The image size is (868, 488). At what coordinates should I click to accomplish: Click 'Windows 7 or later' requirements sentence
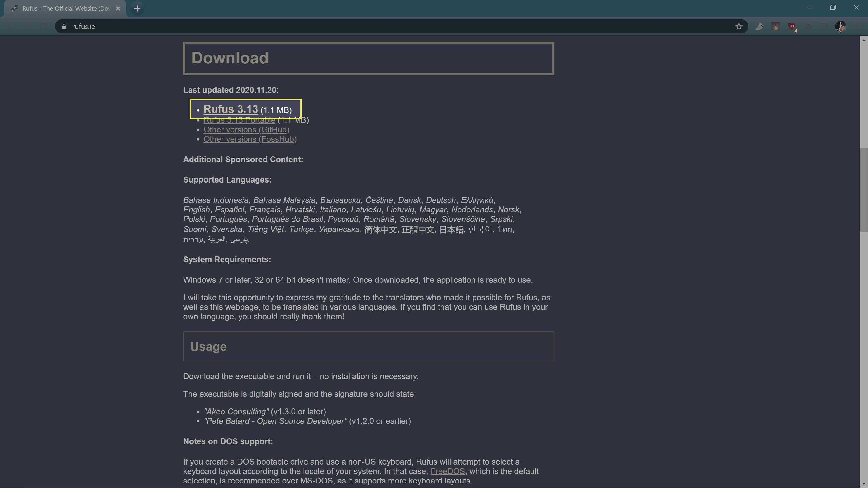pos(358,280)
